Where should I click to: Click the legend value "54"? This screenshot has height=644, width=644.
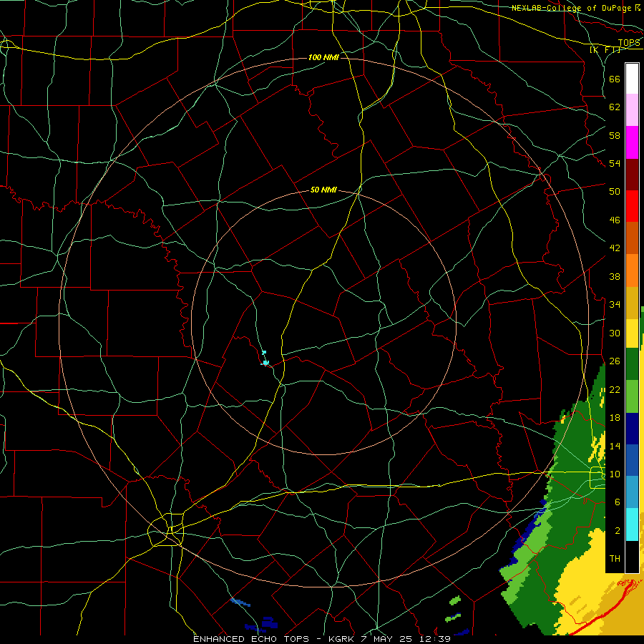pyautogui.click(x=615, y=163)
